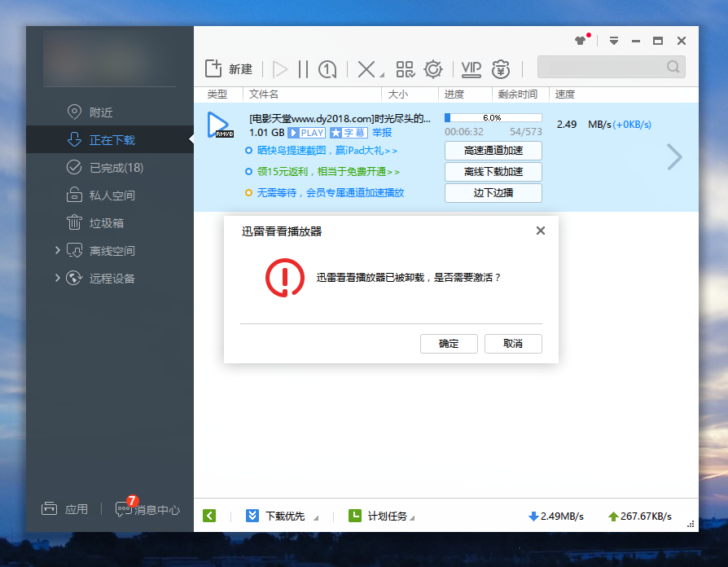Select the 时光尽头的 download file name
Screen dimensions: 728x567
[340, 119]
